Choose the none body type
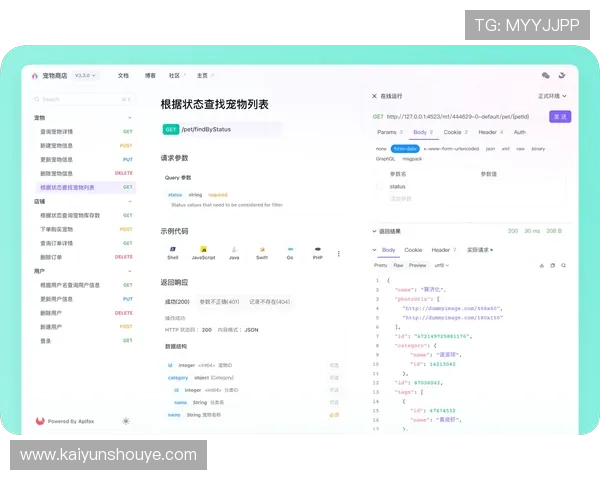The image size is (600, 480). (381, 149)
